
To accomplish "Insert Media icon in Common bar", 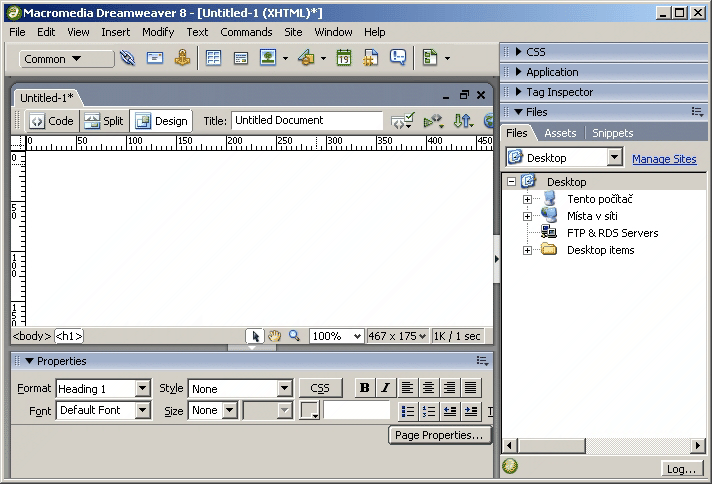I will coord(307,58).
